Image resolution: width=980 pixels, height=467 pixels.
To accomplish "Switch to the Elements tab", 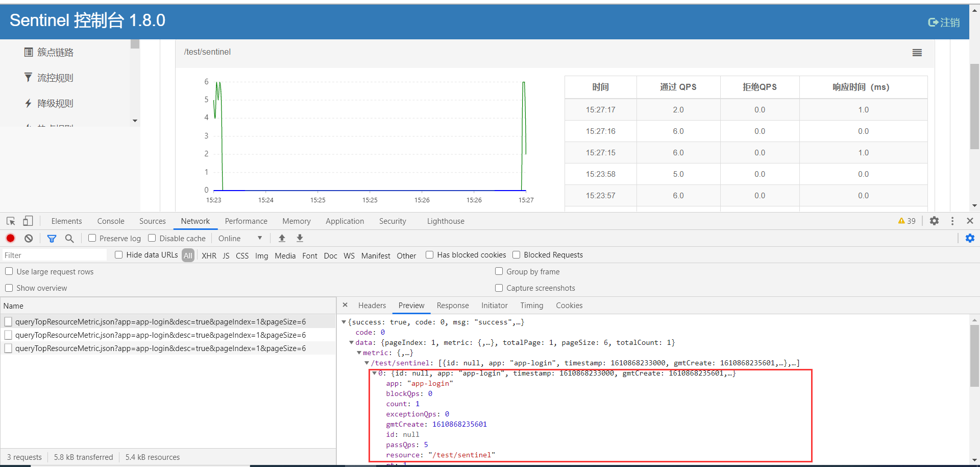I will (x=66, y=221).
